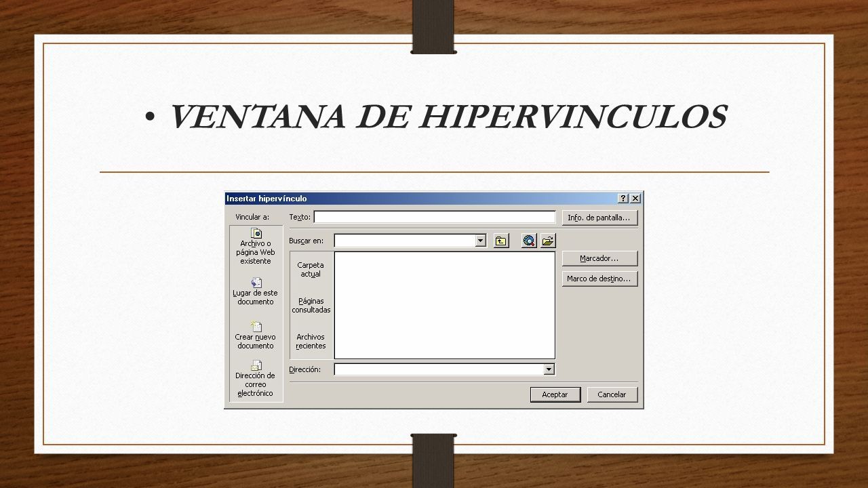
Task: Expand the Dirección dropdown arrow
Action: click(549, 369)
